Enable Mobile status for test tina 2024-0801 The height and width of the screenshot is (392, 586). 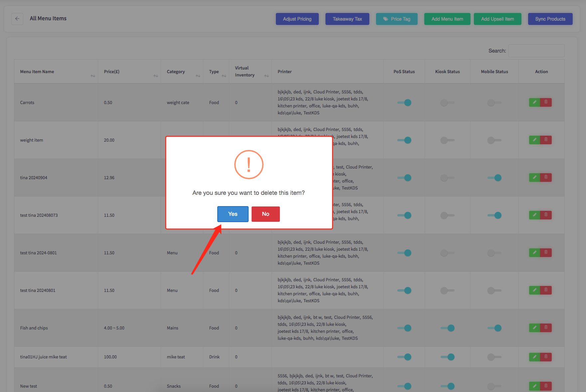click(x=494, y=253)
